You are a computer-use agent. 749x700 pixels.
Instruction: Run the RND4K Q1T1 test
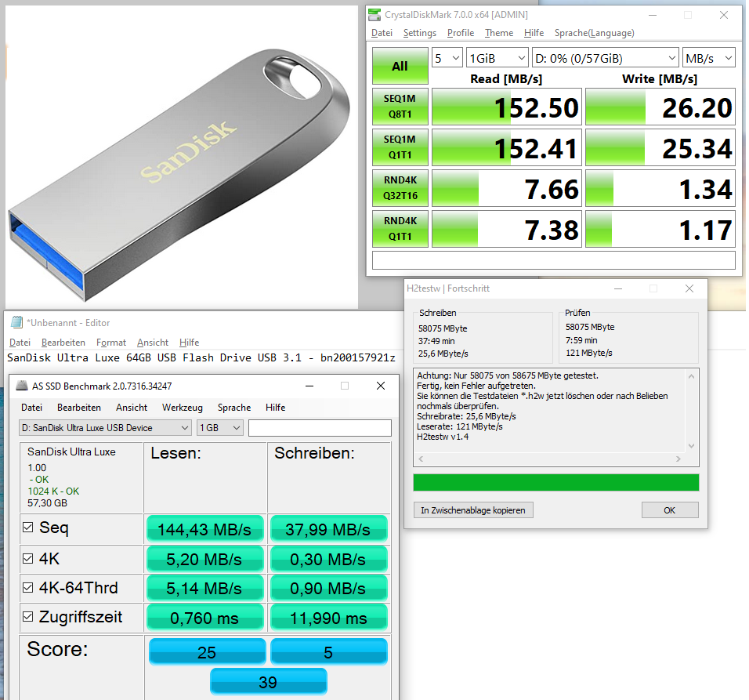coord(400,228)
